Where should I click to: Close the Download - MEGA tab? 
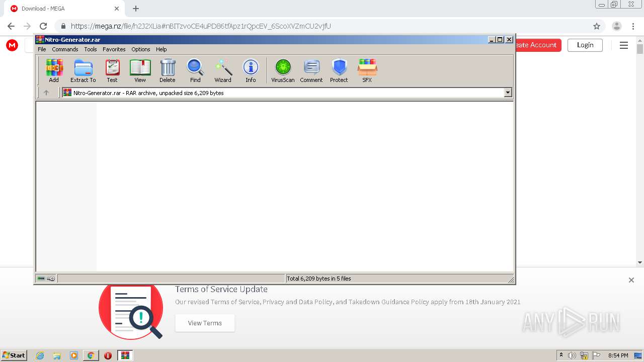[x=117, y=9]
